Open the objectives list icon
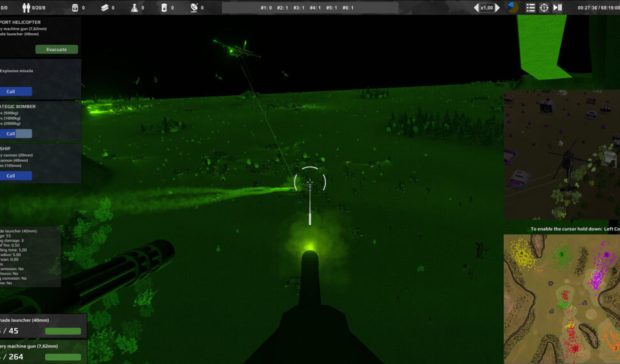 point(531,8)
